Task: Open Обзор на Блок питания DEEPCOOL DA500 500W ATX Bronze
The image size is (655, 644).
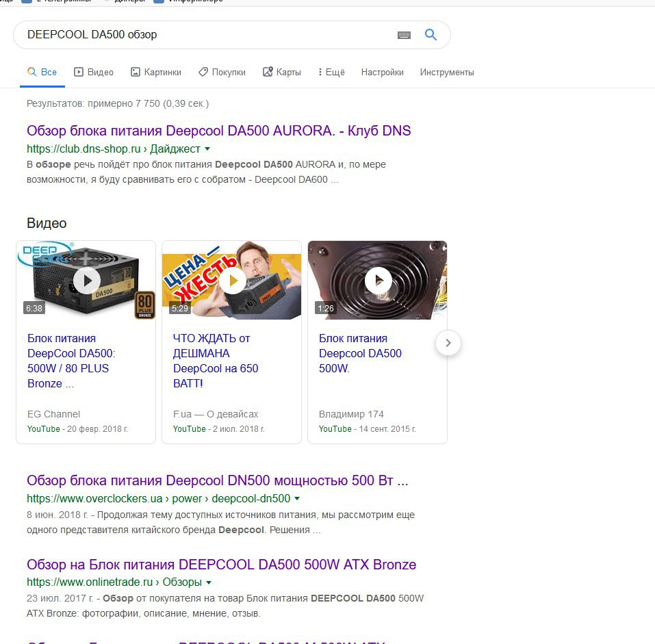Action: (221, 565)
